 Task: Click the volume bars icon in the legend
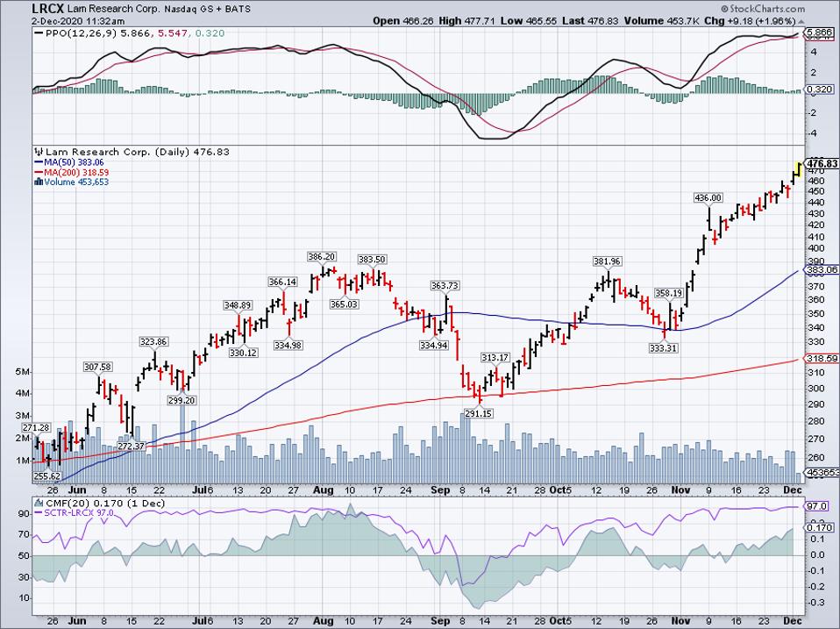(39, 182)
